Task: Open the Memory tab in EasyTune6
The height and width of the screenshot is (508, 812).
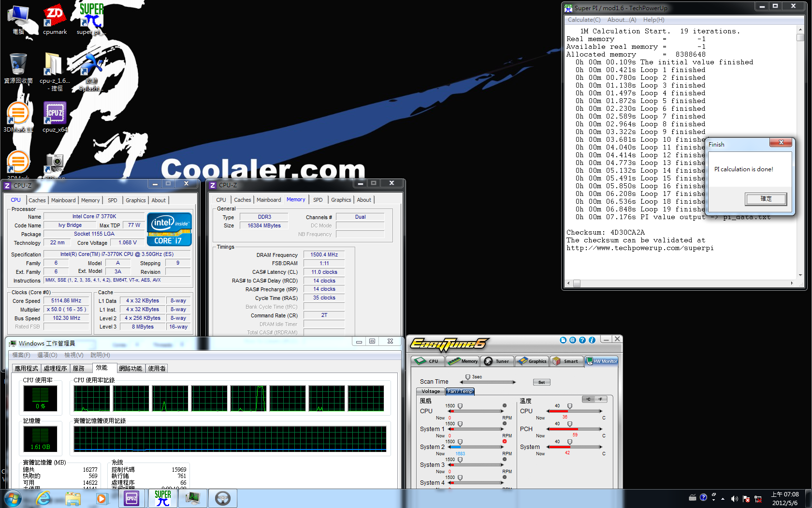Action: click(x=463, y=361)
